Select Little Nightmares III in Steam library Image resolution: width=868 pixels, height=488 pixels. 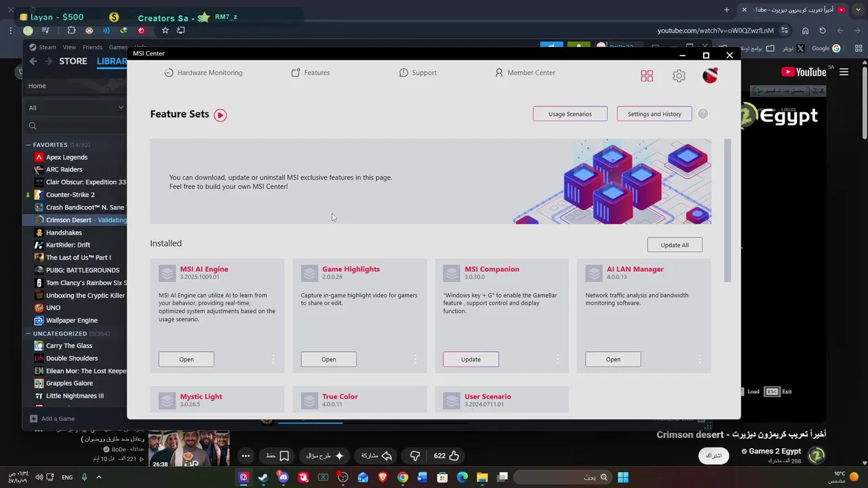click(75, 396)
